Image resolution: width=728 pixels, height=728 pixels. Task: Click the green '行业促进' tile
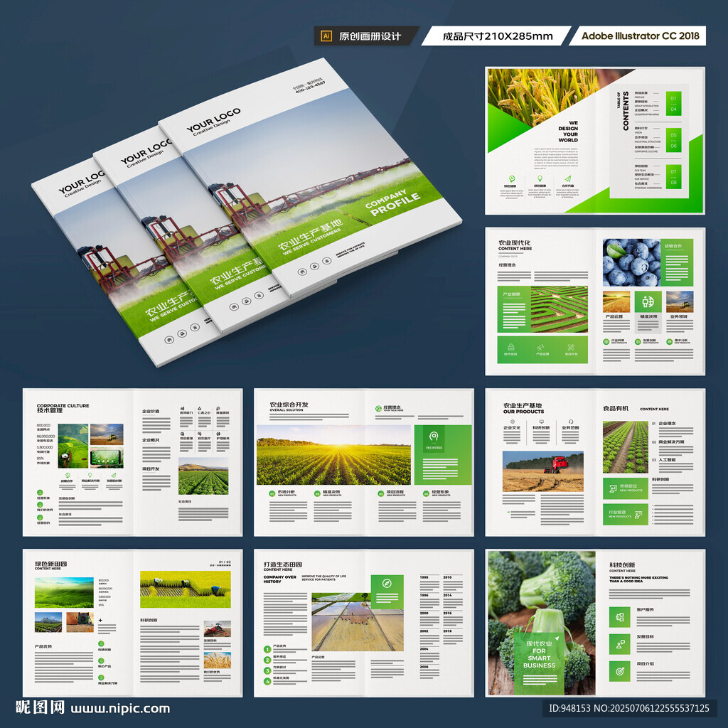pyautogui.click(x=626, y=514)
